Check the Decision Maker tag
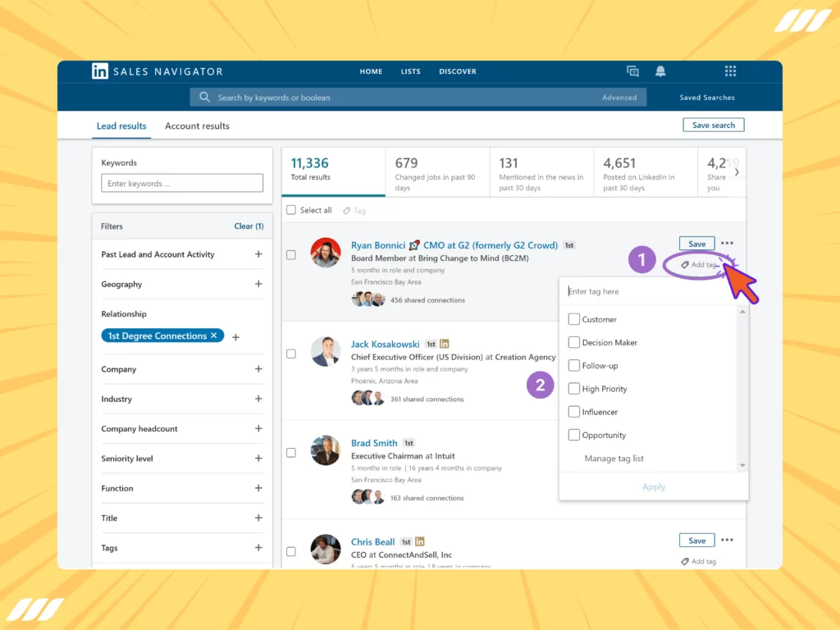 pos(573,342)
